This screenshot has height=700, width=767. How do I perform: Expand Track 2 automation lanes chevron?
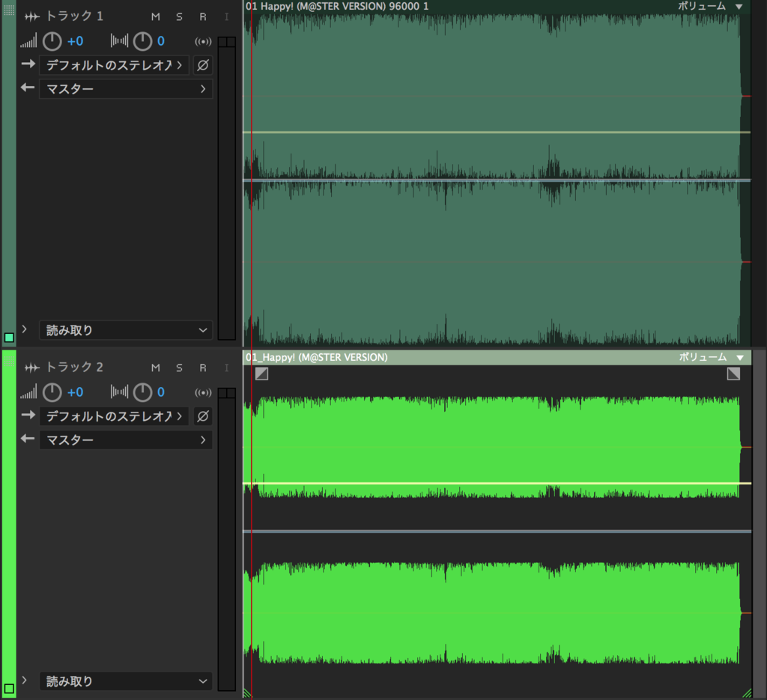point(25,681)
